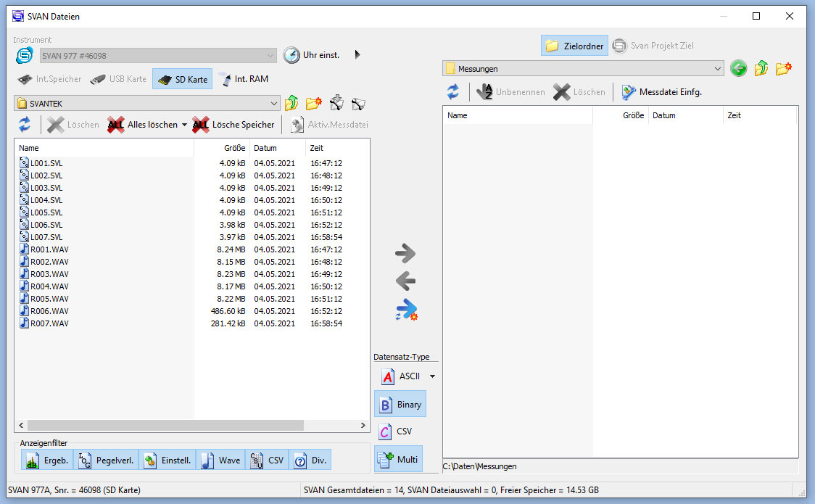
Task: Click the last tool icon after SVANTEK path
Action: point(359,104)
